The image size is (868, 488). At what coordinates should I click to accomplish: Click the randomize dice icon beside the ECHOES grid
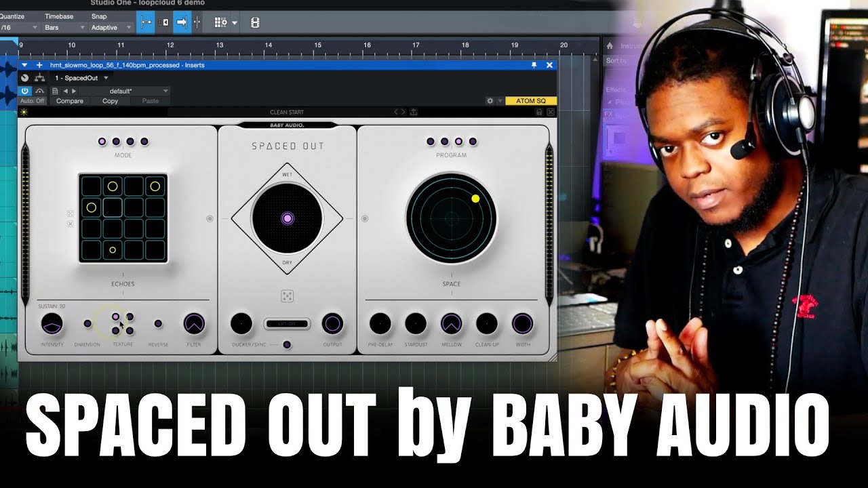70,213
